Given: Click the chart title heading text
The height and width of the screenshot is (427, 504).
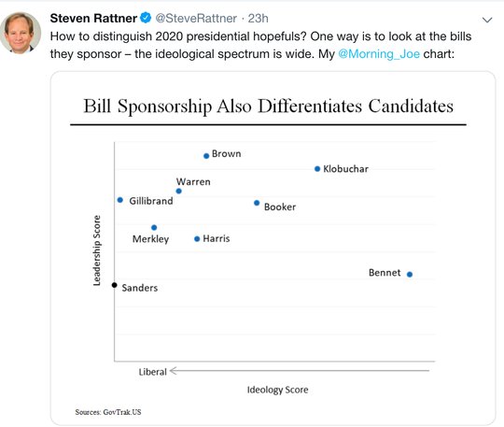Looking at the screenshot, I should click(269, 106).
